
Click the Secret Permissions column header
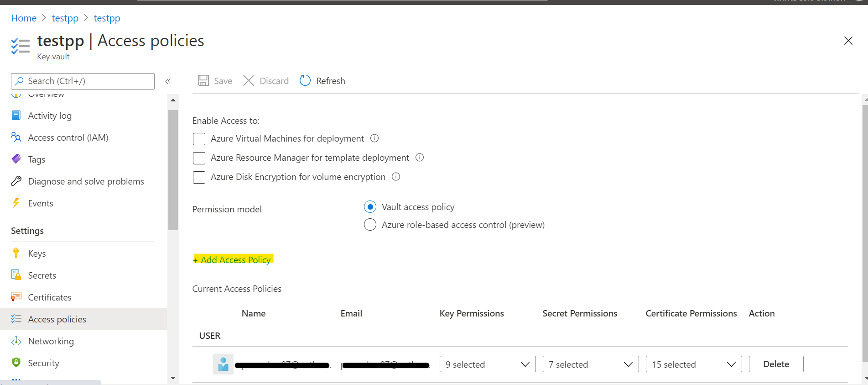580,313
